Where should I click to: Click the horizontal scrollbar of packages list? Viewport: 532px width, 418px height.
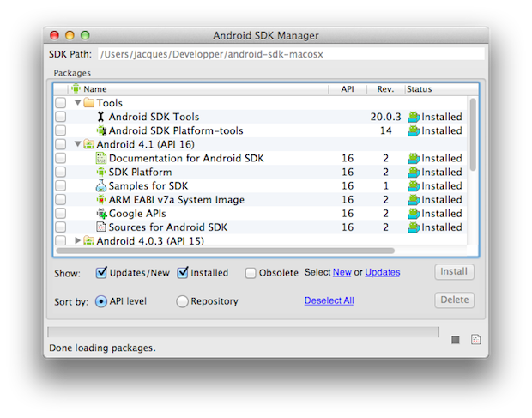pyautogui.click(x=226, y=251)
